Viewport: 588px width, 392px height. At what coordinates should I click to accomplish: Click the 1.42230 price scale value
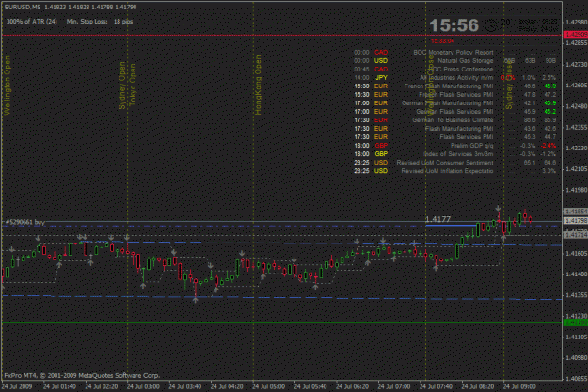pos(577,149)
